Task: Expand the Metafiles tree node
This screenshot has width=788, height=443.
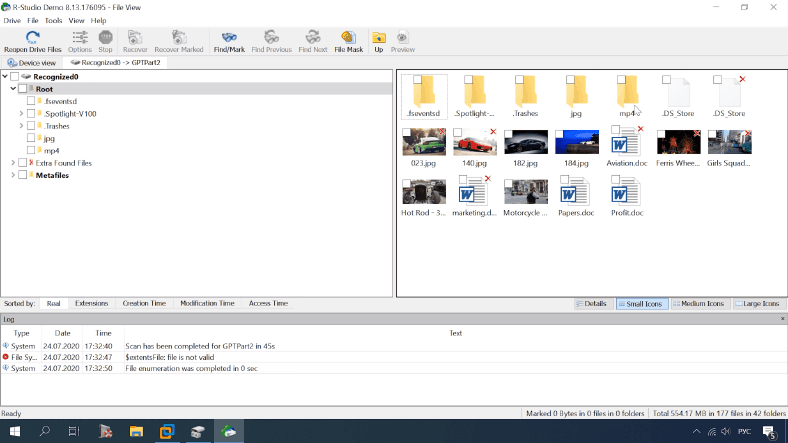Action: tap(12, 175)
